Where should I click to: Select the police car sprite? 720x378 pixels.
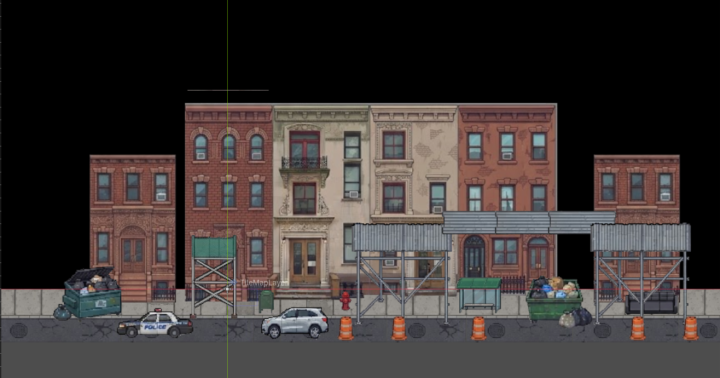pos(155,323)
